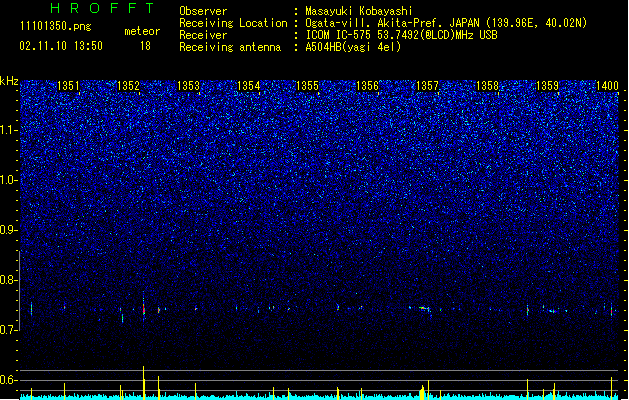Screen dimensions: 629x400
Task: Select the file name 11101350.png
Action: click(x=56, y=27)
